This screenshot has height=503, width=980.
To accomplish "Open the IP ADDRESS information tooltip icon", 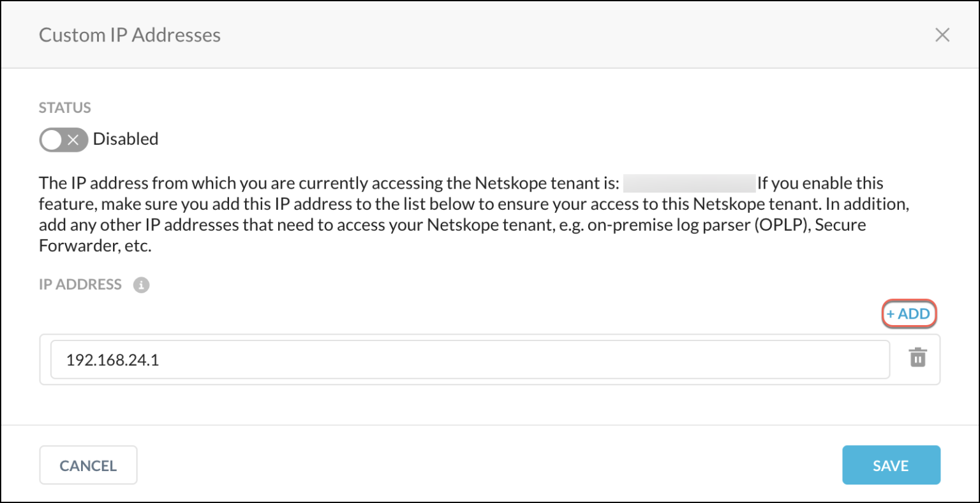I will [x=140, y=284].
